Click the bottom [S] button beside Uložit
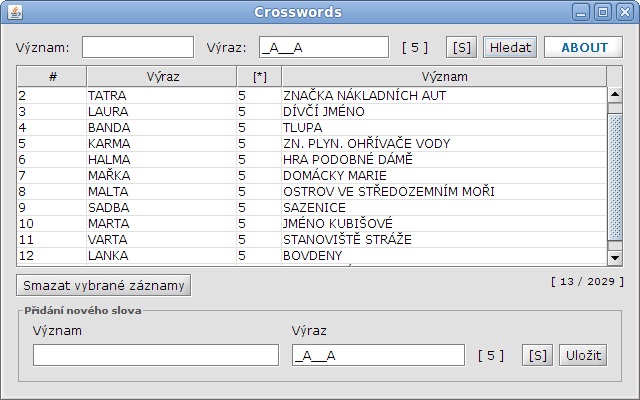Screen dimensions: 640x400 coord(537,355)
